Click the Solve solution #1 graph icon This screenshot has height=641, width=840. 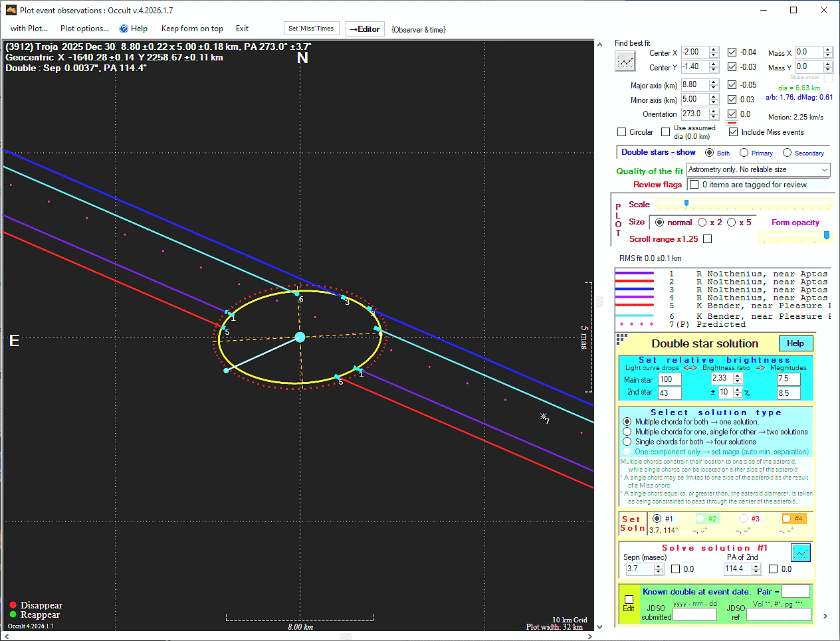(801, 553)
